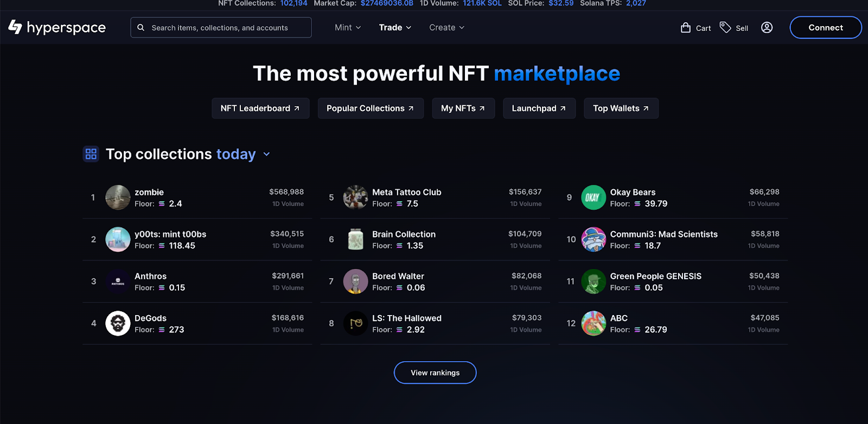Select the ABC collection name

click(x=619, y=318)
